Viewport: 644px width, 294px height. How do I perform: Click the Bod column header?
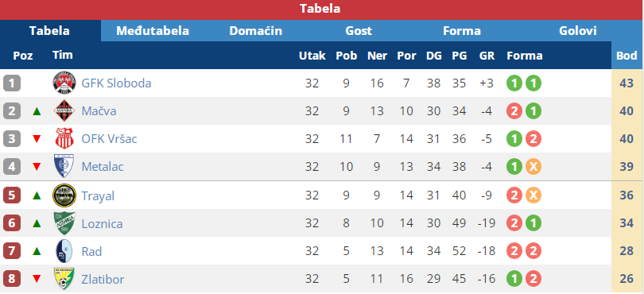(627, 56)
